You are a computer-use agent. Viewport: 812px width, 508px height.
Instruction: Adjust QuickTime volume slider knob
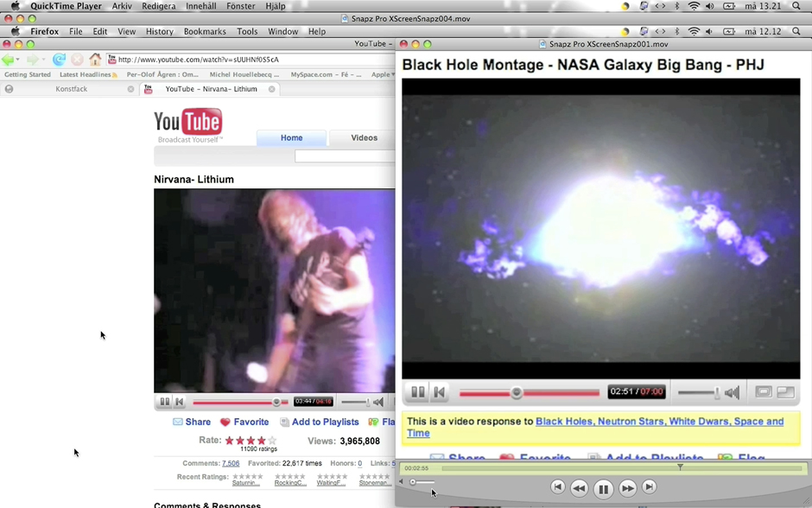[413, 482]
